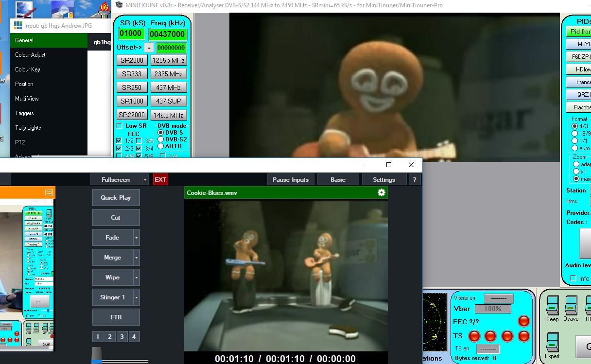Click the orange preview window icon
The height and width of the screenshot is (364, 591).
pos(49,192)
